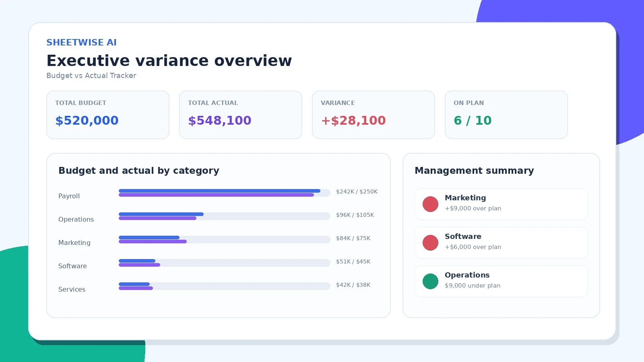644x362 pixels.
Task: Open the Total Budget card
Action: pyautogui.click(x=108, y=115)
